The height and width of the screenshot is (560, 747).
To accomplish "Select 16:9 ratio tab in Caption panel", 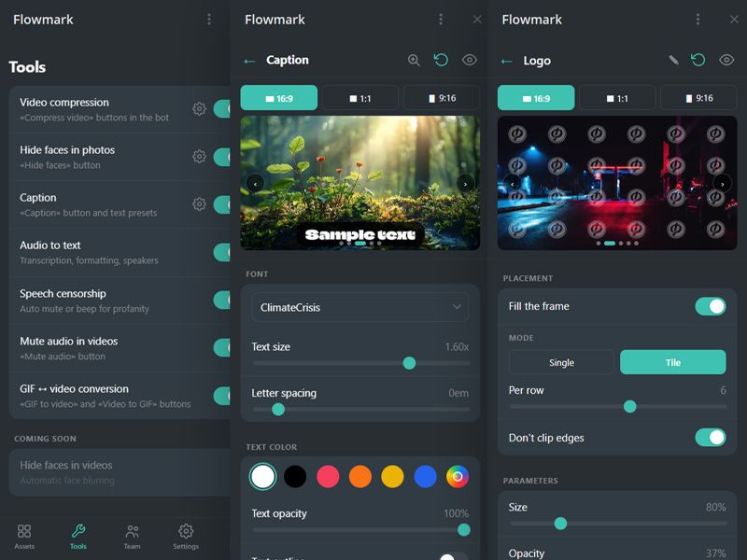I will click(278, 98).
